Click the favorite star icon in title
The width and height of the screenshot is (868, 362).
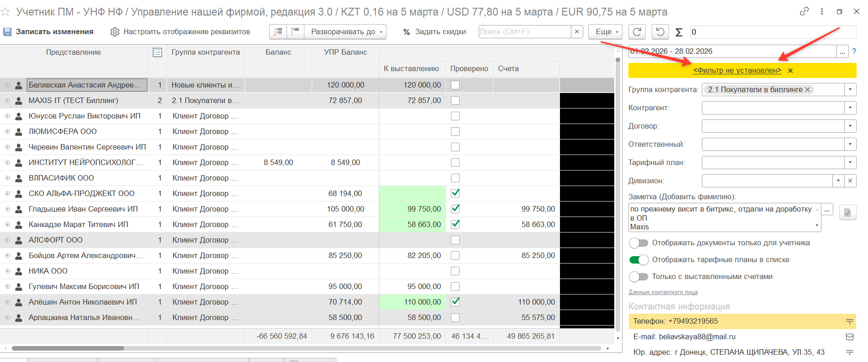point(5,12)
